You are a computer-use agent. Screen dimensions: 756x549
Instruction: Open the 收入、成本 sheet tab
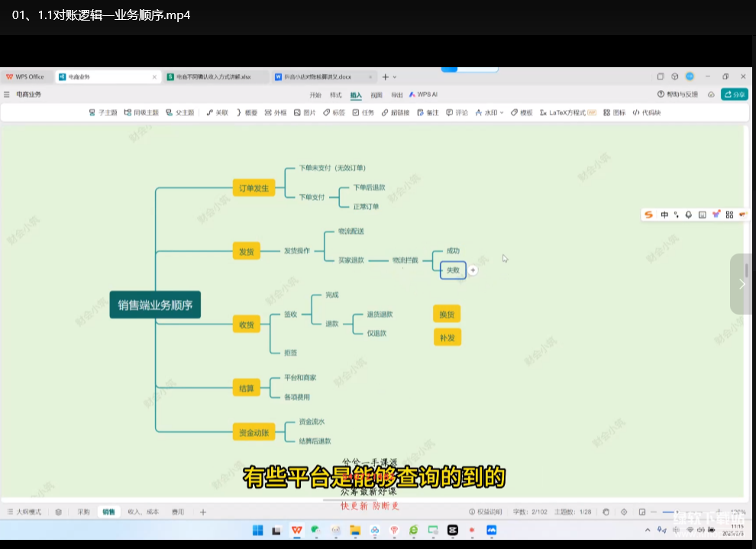pyautogui.click(x=143, y=512)
